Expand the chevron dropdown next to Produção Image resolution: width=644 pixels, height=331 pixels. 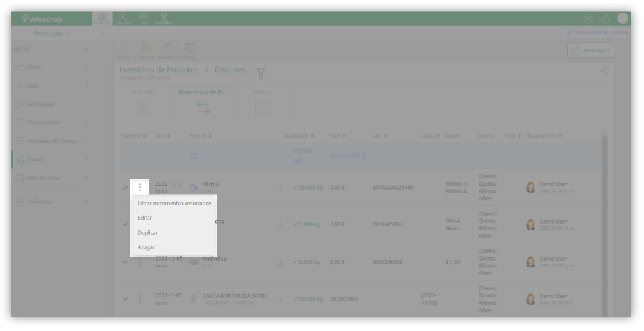pyautogui.click(x=103, y=34)
